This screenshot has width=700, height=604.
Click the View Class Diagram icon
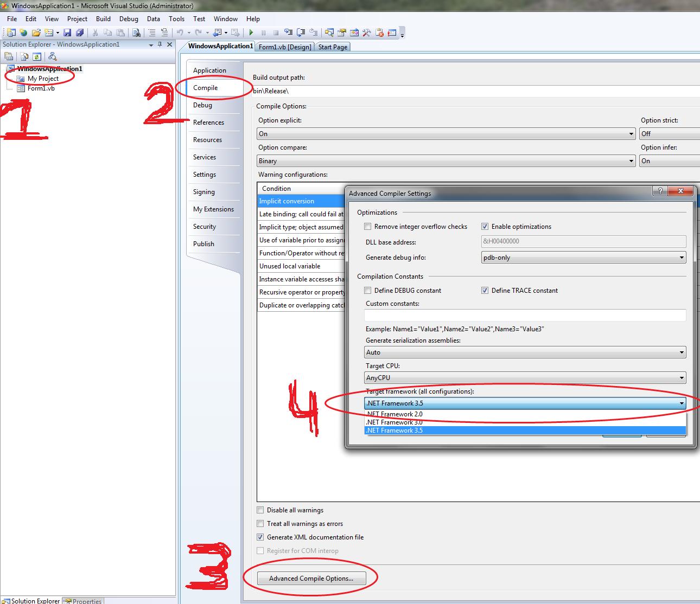pos(52,56)
